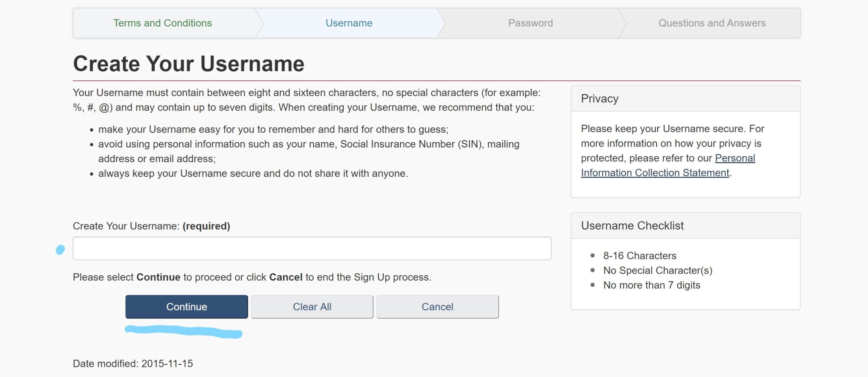Click the blue dot beside the username field
Viewport: 868px width, 377px height.
[61, 250]
